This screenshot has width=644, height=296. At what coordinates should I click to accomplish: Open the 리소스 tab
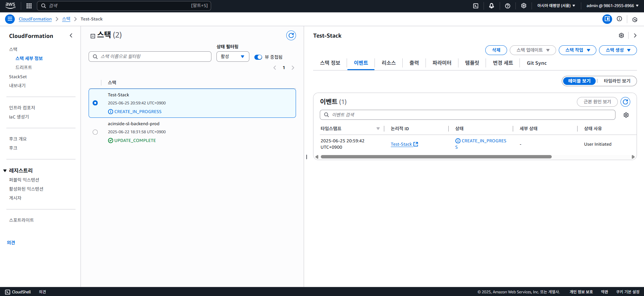click(389, 63)
